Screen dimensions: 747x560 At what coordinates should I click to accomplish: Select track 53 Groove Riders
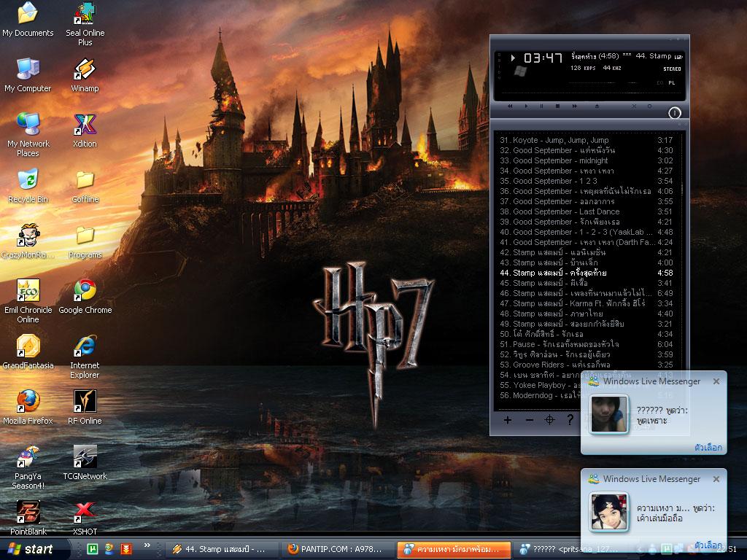tap(587, 365)
